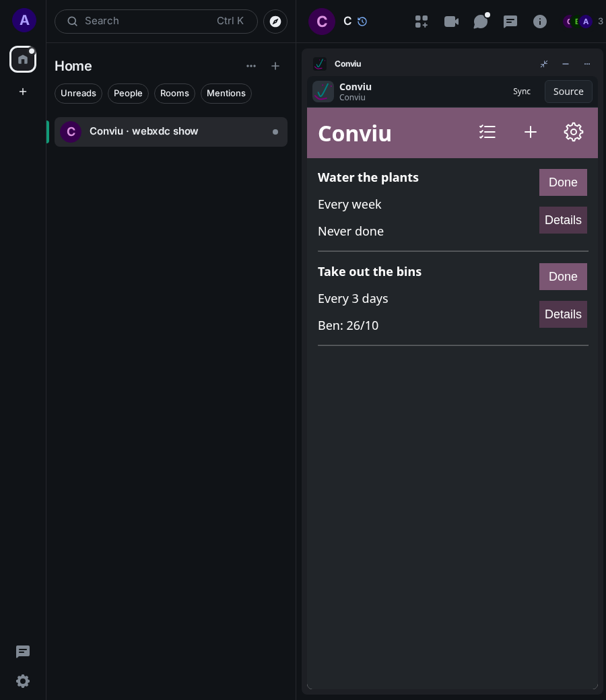Toggle the chat panel icon in header
The width and height of the screenshot is (606, 700).
tap(510, 22)
